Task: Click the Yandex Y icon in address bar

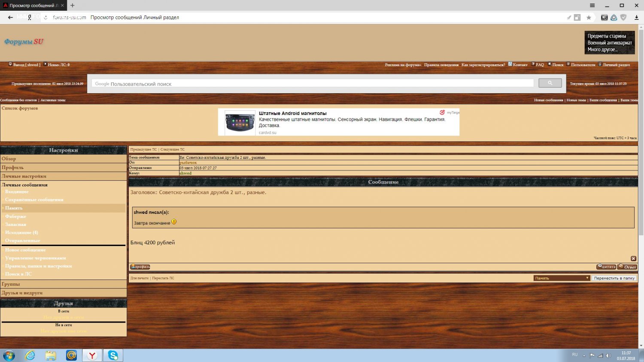Action: pos(30,18)
